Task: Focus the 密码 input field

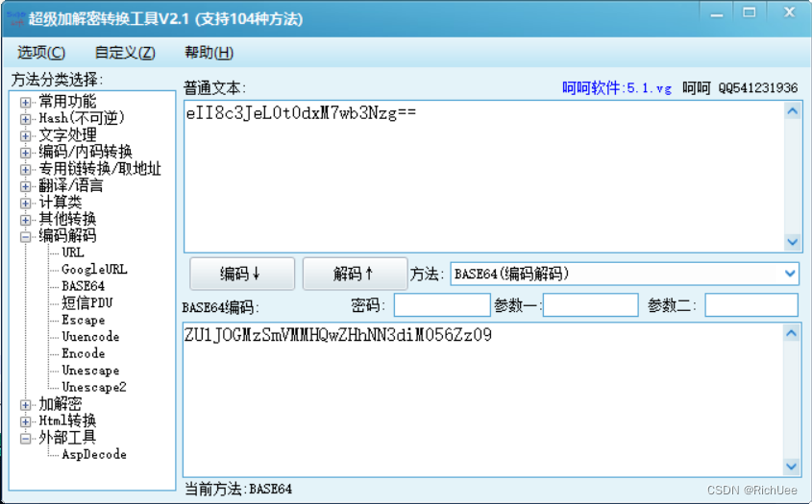Action: click(x=442, y=304)
